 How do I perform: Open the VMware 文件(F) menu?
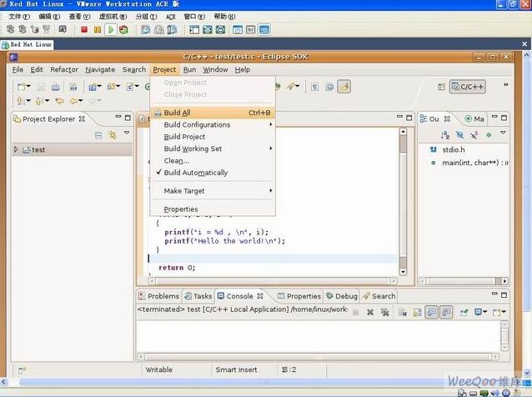click(18, 17)
